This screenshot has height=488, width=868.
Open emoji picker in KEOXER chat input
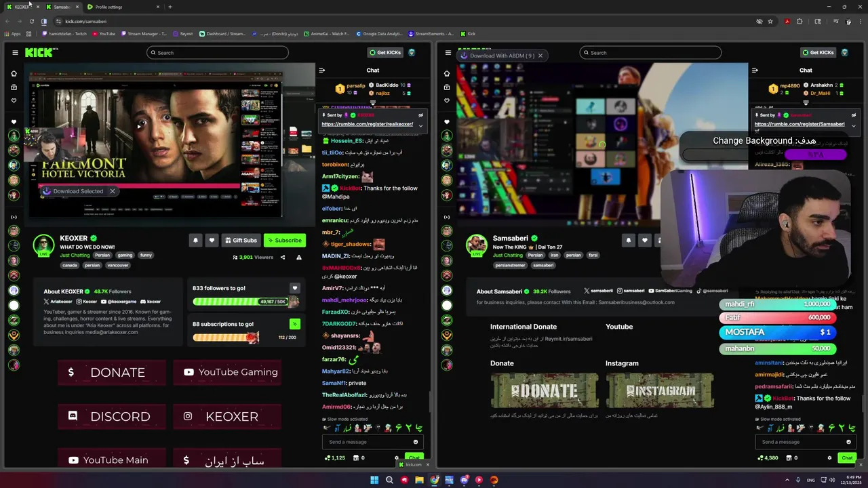click(x=416, y=442)
